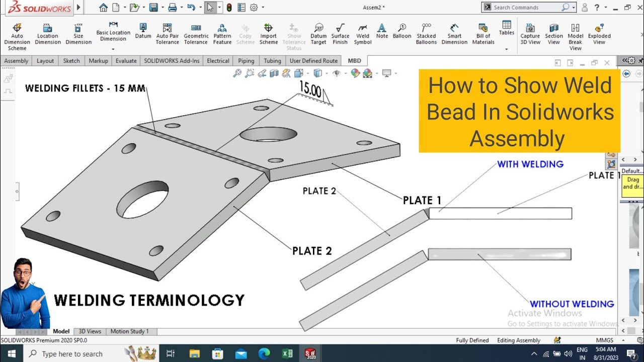Screen dimensions: 644x362
Task: Insert a Balloon annotation
Action: (402, 31)
